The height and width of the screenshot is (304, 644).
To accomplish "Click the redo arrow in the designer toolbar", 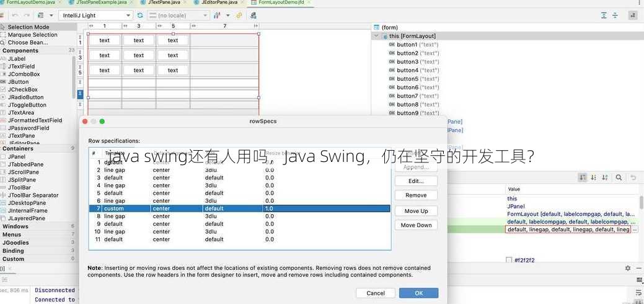I will [27, 16].
